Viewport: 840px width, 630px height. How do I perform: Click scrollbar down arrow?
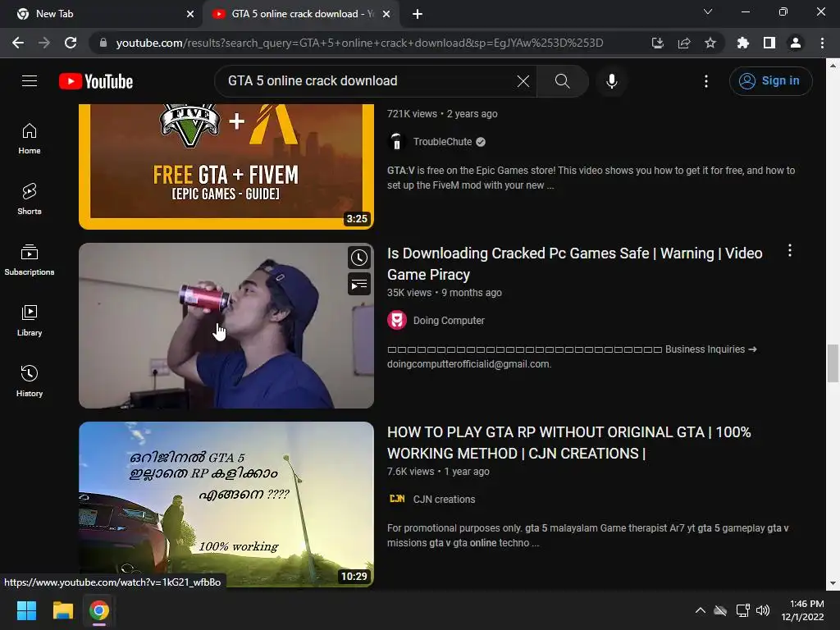click(x=833, y=583)
